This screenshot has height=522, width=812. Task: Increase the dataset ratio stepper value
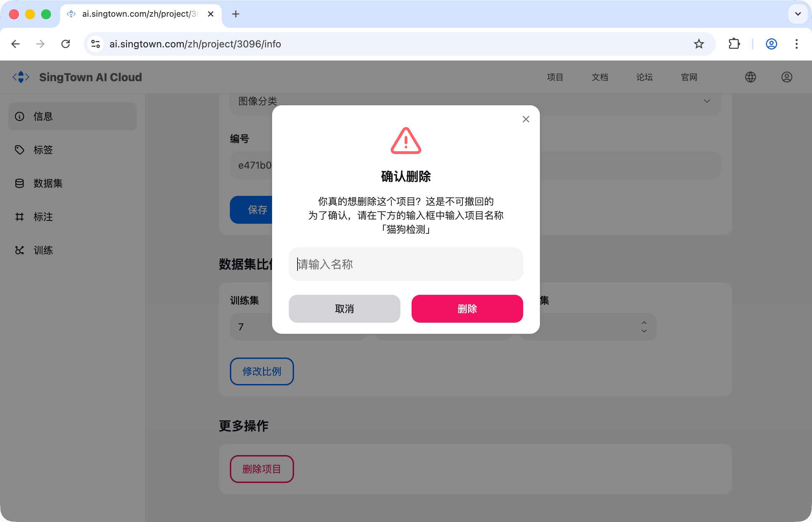[644, 323]
